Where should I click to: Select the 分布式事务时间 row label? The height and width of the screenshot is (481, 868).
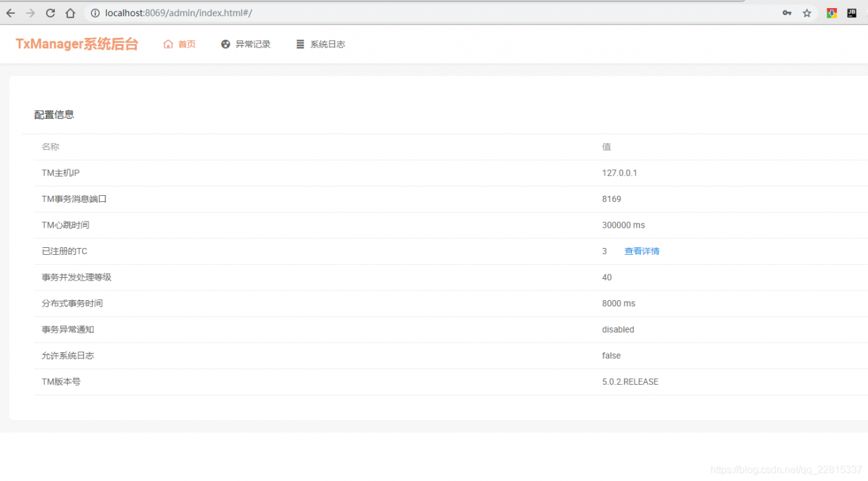point(73,304)
